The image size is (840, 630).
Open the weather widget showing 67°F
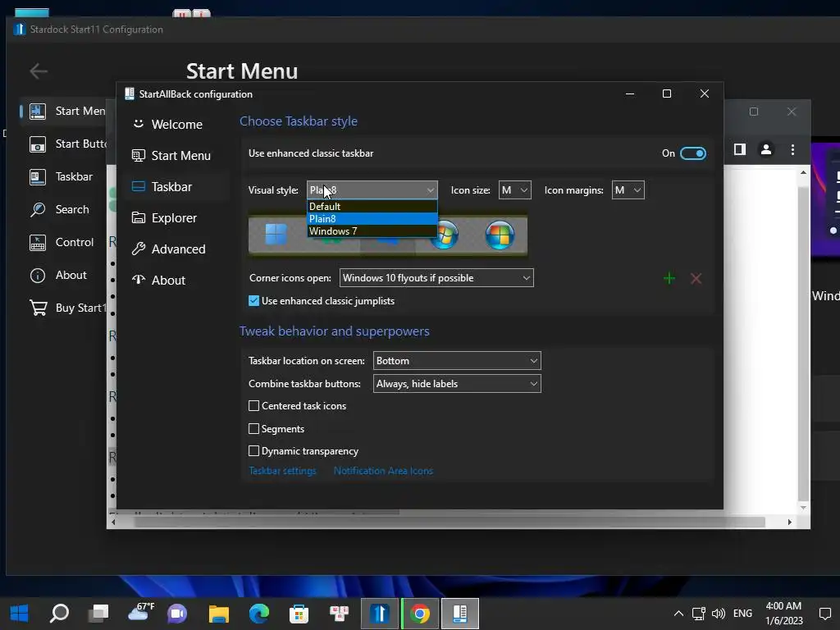tap(140, 612)
